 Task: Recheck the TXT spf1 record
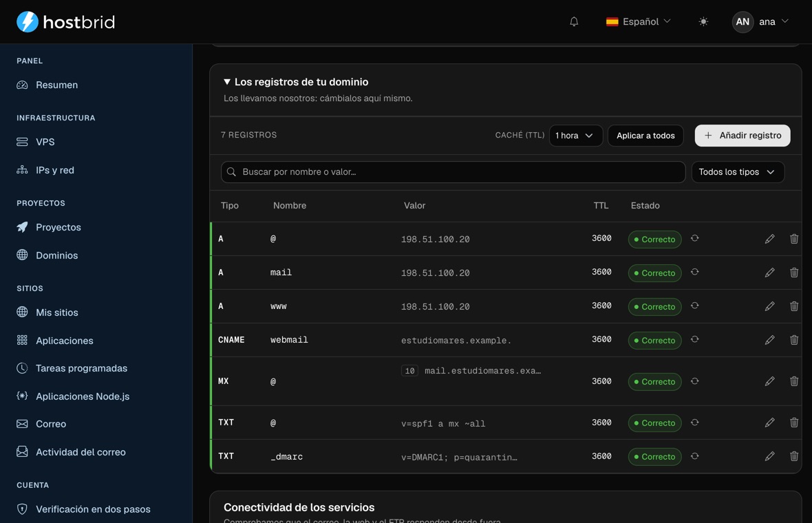pyautogui.click(x=695, y=423)
